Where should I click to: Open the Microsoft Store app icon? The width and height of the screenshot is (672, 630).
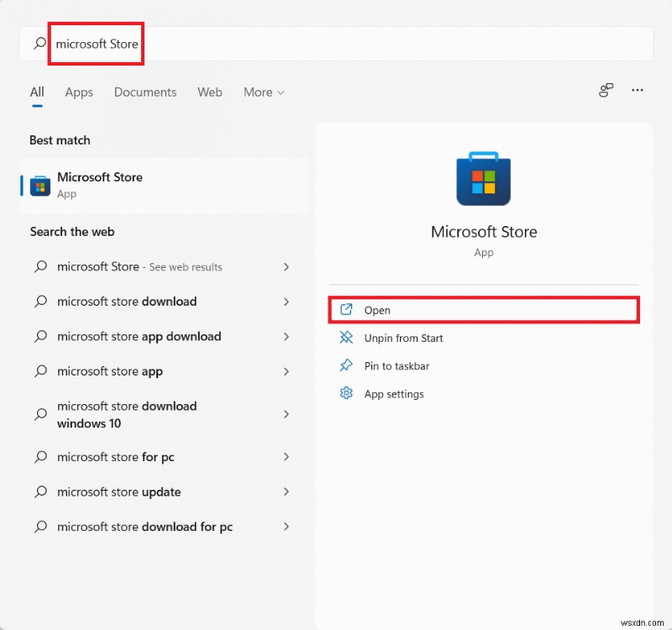coord(39,184)
